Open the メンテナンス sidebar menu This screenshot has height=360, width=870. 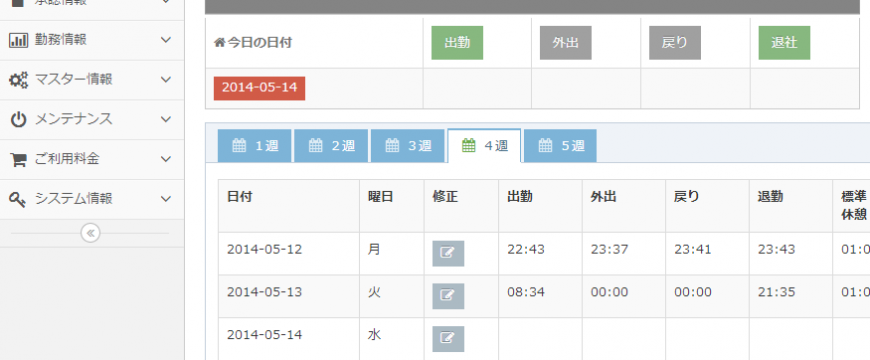[92, 120]
